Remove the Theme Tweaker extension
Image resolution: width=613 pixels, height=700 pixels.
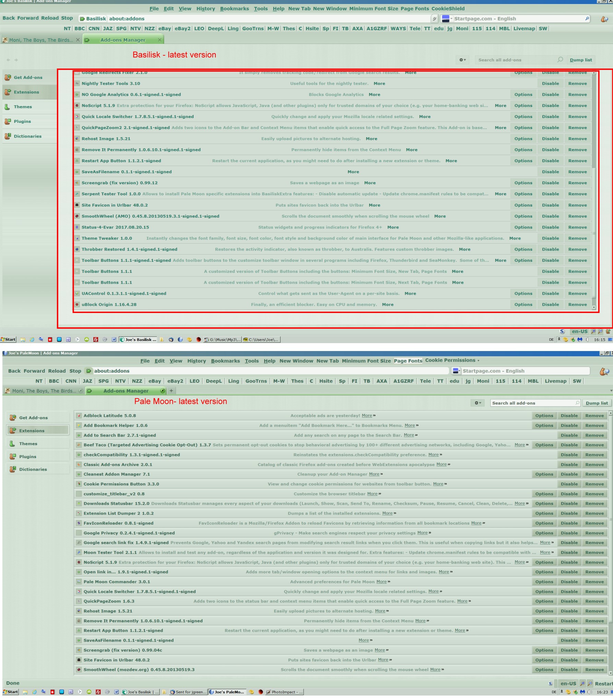point(577,238)
